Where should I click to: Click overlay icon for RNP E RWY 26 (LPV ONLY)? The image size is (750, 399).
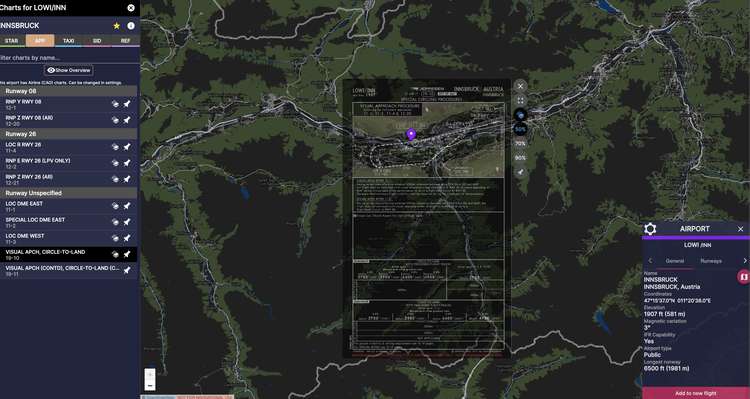point(115,163)
